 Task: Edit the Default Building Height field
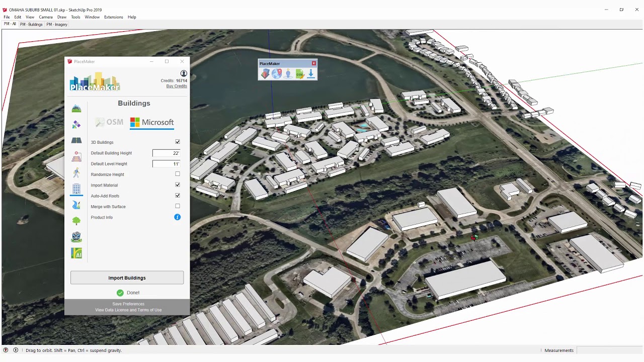tap(166, 153)
